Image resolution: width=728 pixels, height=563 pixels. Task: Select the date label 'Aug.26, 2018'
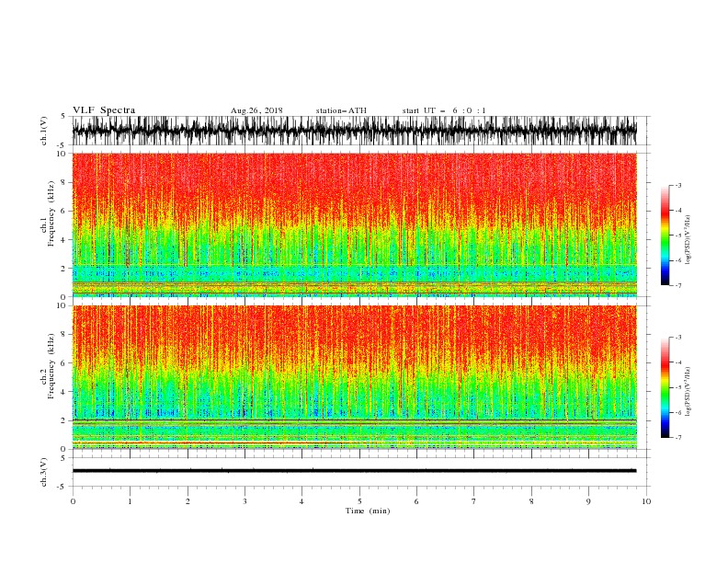tap(256, 110)
